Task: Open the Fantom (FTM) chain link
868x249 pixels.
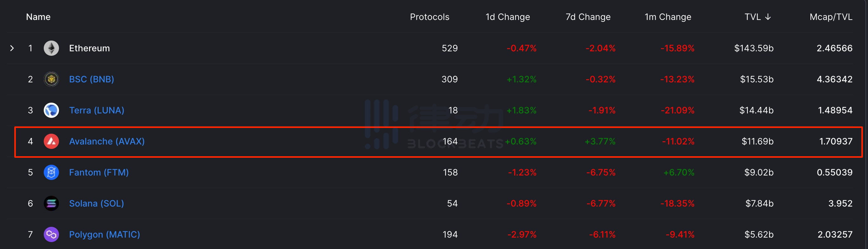Action: [x=99, y=172]
